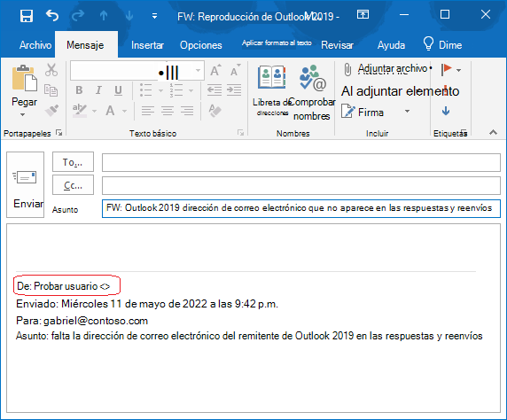Align text left
507x420 pixels.
coord(148,111)
